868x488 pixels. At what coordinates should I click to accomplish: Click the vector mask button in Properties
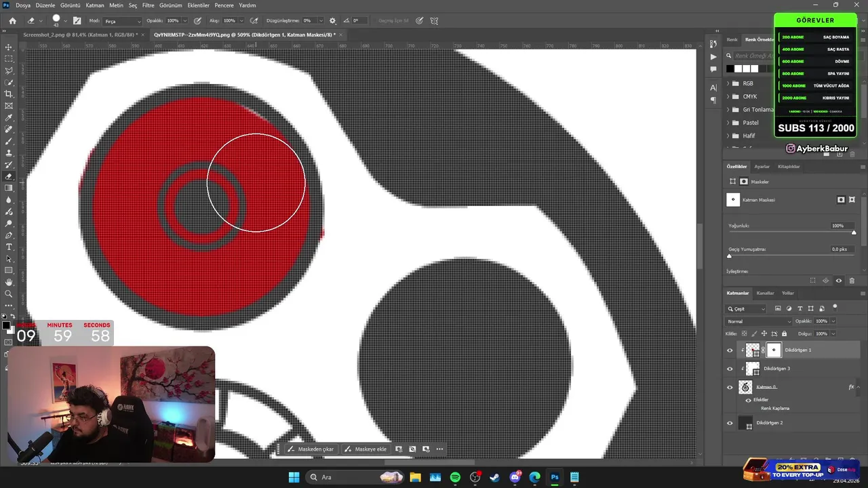852,200
